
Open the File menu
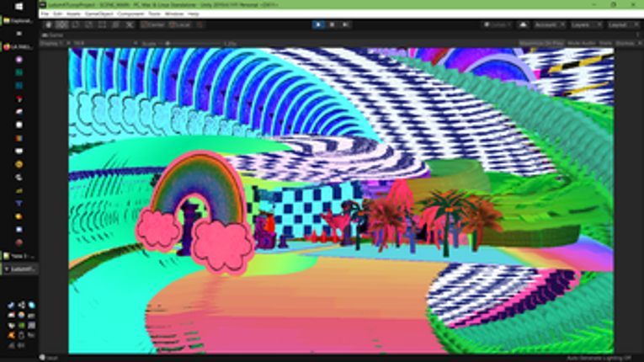tap(45, 14)
